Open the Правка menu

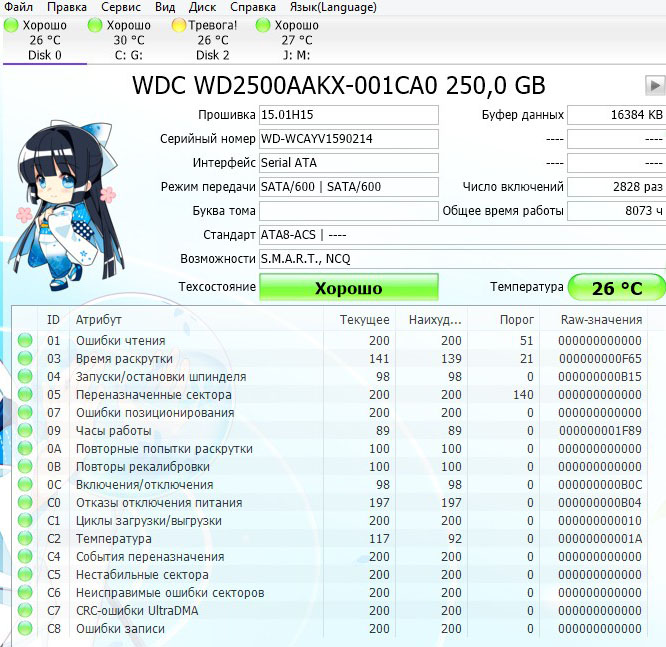67,7
